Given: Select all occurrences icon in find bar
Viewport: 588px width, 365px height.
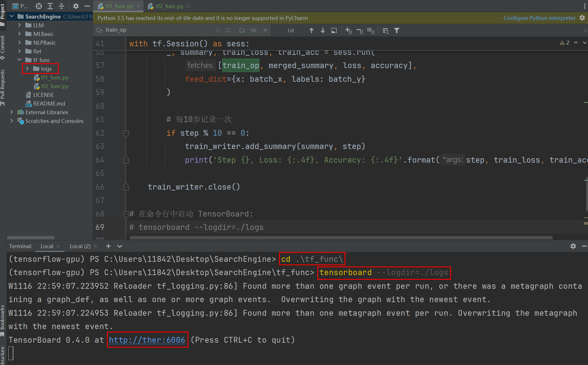Looking at the screenshot, I should pos(371,30).
